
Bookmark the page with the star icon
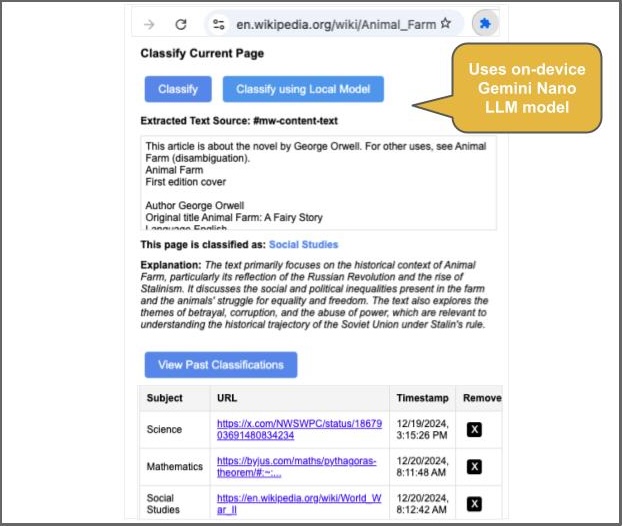[446, 23]
